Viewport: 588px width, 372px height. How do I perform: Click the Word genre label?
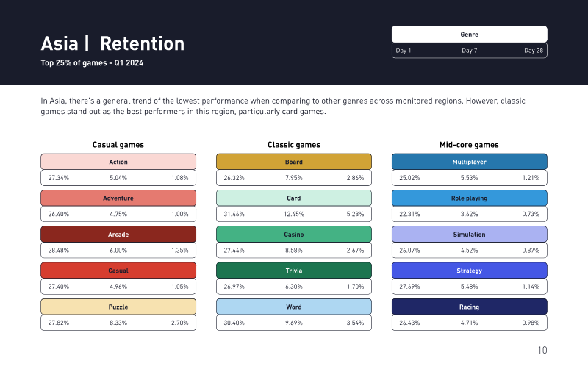[293, 307]
